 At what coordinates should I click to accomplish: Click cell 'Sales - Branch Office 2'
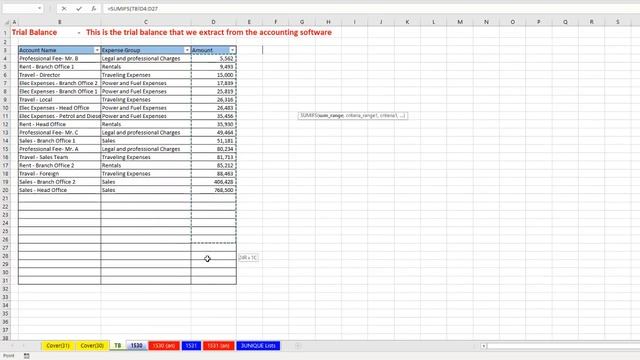coord(60,182)
